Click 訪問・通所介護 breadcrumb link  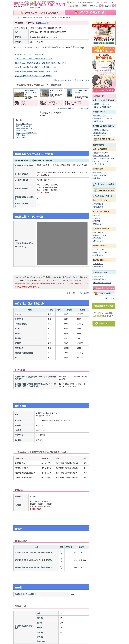27,18
